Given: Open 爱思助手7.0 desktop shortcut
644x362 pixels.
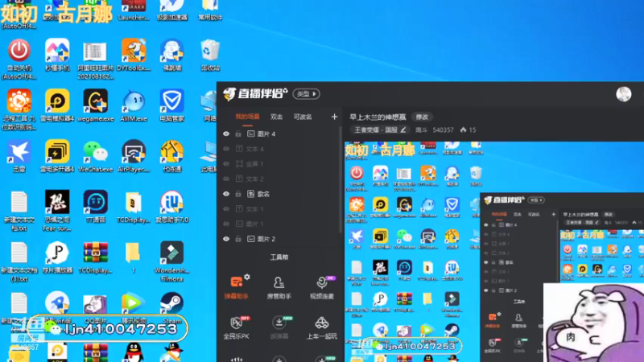Looking at the screenshot, I should click(x=172, y=207).
